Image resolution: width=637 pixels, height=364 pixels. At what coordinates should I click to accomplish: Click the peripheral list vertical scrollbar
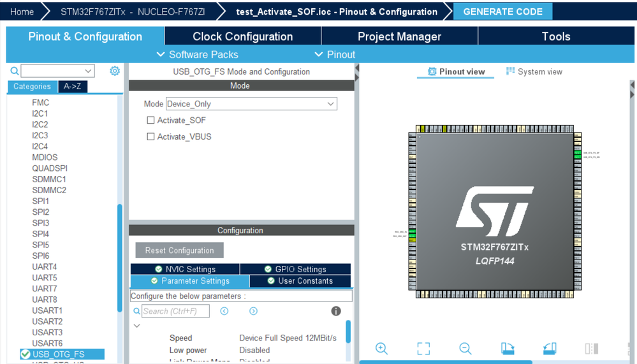[x=120, y=258]
